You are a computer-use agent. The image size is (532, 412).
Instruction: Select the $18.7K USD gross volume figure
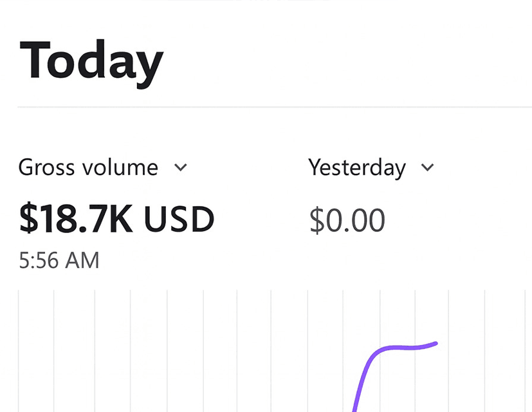pos(116,220)
